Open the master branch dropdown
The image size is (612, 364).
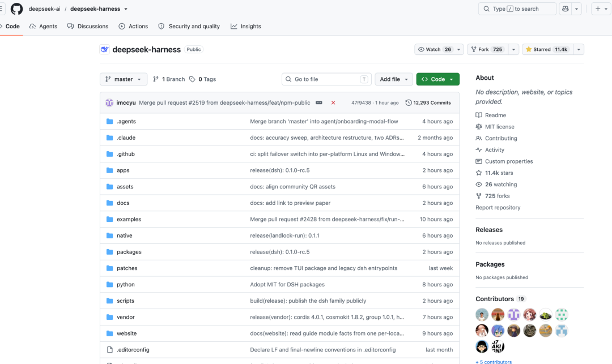(x=124, y=79)
